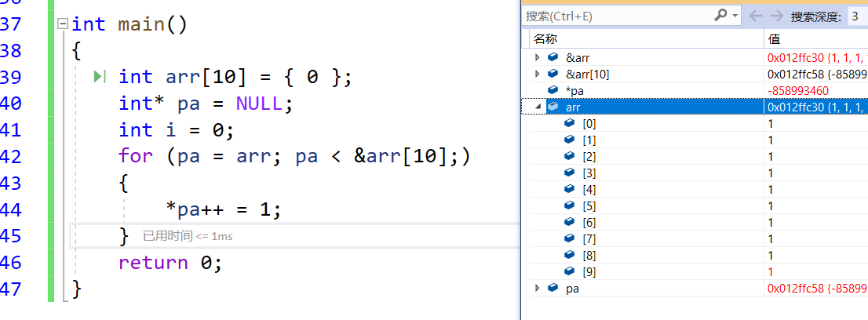Image resolution: width=868 pixels, height=320 pixels.
Task: Click line number 44 in the gutter
Action: [10, 210]
